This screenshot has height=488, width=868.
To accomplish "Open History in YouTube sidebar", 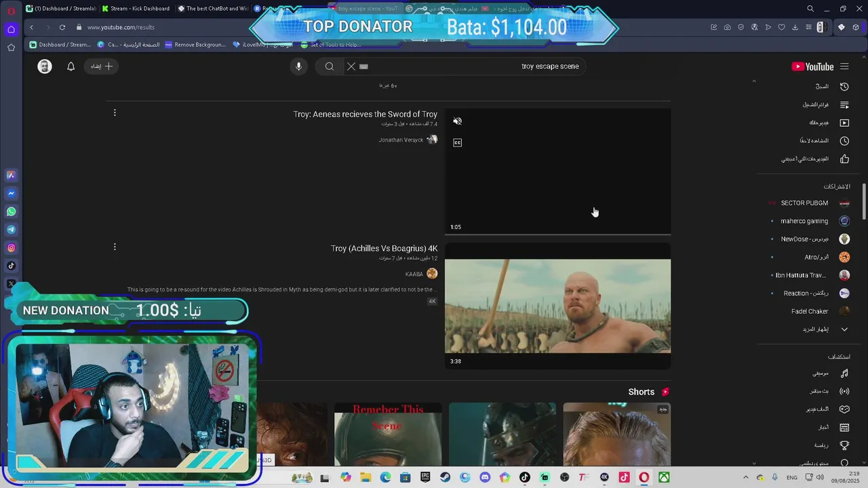I will click(833, 87).
